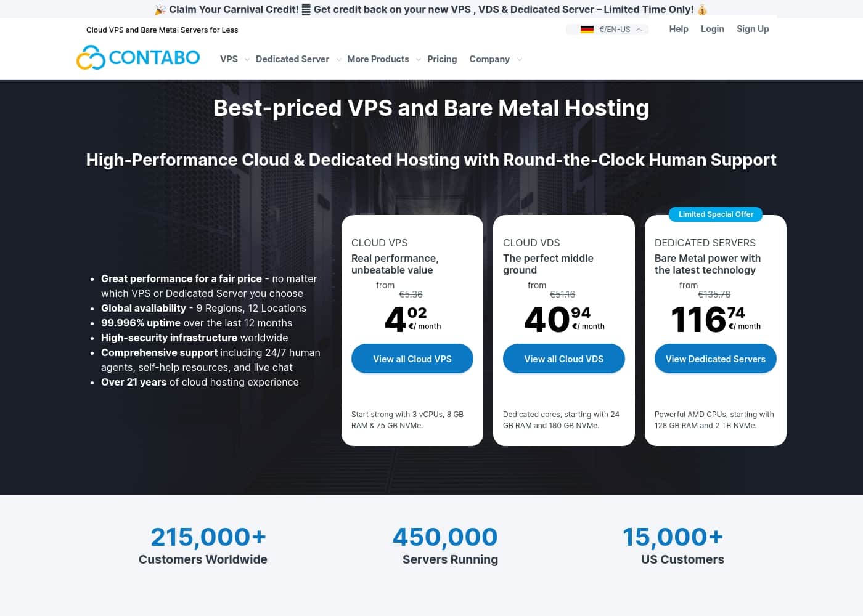This screenshot has height=616, width=863.
Task: Click View all Cloud VDS button
Action: click(564, 359)
